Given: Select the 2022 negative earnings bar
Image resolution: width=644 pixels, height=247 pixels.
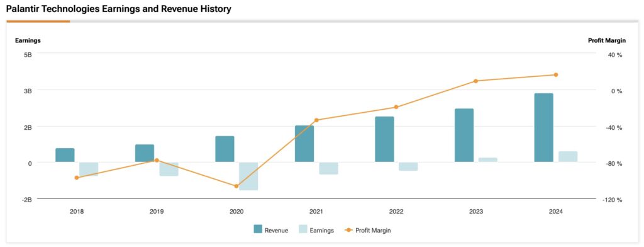Looking at the screenshot, I should [408, 167].
